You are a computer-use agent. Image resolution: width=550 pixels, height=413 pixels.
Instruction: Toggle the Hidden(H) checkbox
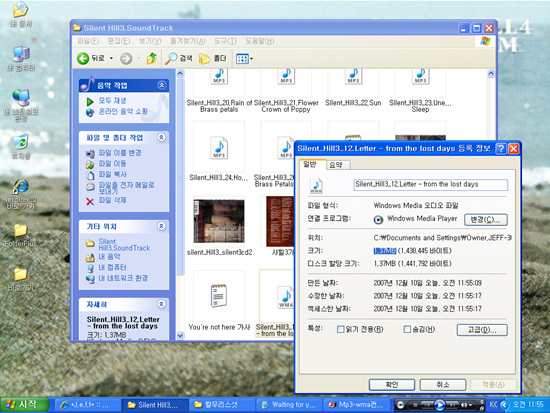tap(407, 329)
